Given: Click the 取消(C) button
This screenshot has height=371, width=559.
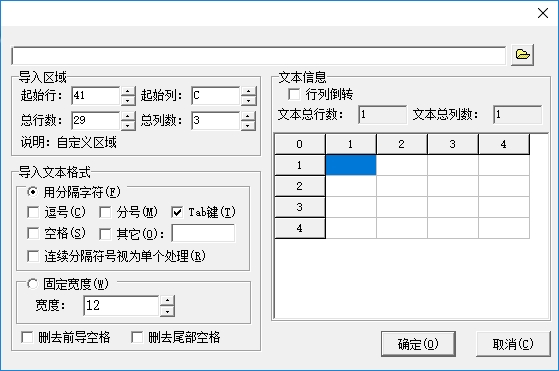Looking at the screenshot, I should coord(513,344).
